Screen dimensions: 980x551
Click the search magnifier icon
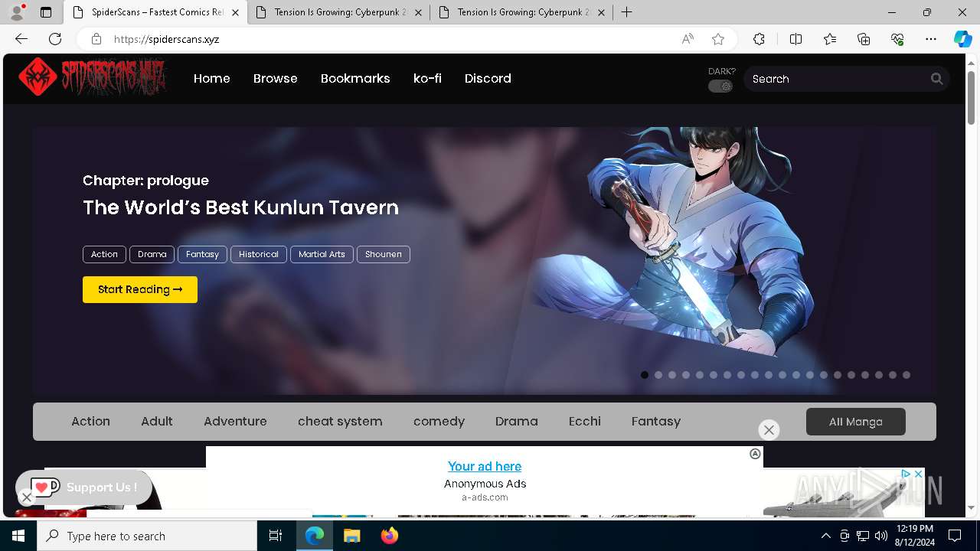tap(936, 79)
